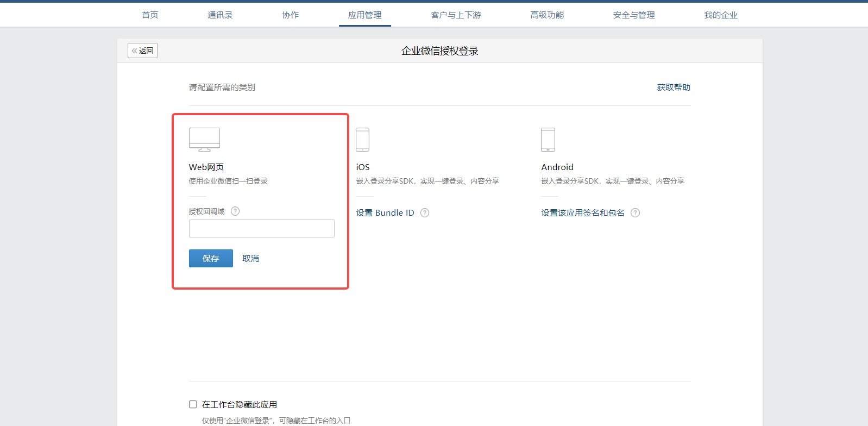Open the 首页 tab
The image size is (868, 426).
[150, 15]
